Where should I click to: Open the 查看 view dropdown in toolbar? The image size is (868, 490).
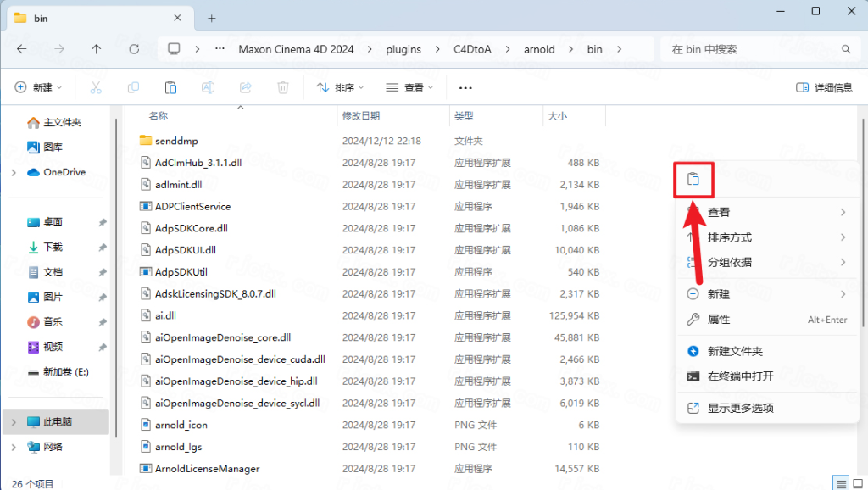[409, 87]
